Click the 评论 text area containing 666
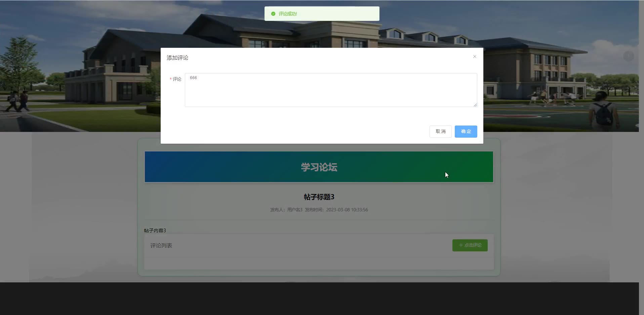 (331, 90)
